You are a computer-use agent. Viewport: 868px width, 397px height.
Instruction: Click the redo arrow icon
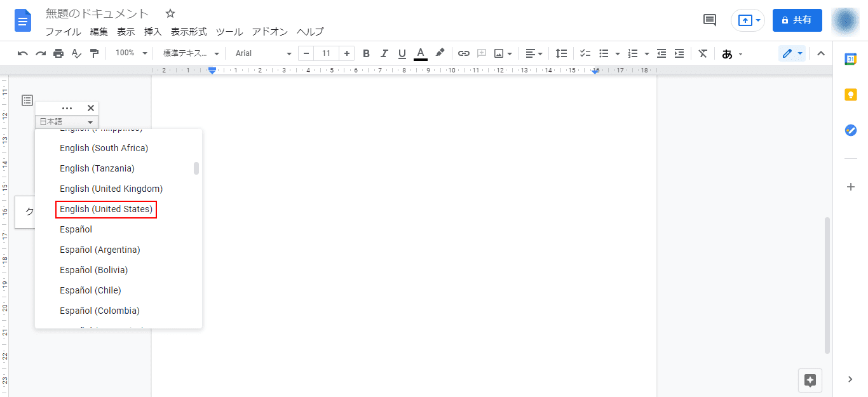tap(41, 53)
